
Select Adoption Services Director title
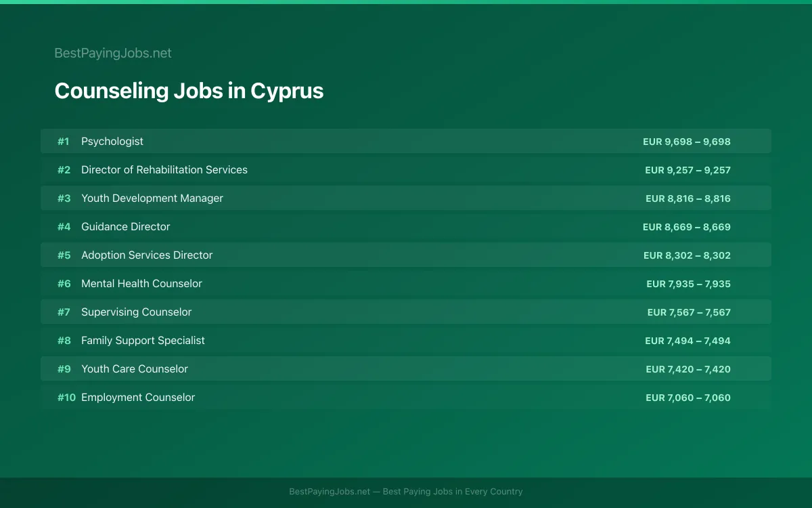(x=147, y=255)
